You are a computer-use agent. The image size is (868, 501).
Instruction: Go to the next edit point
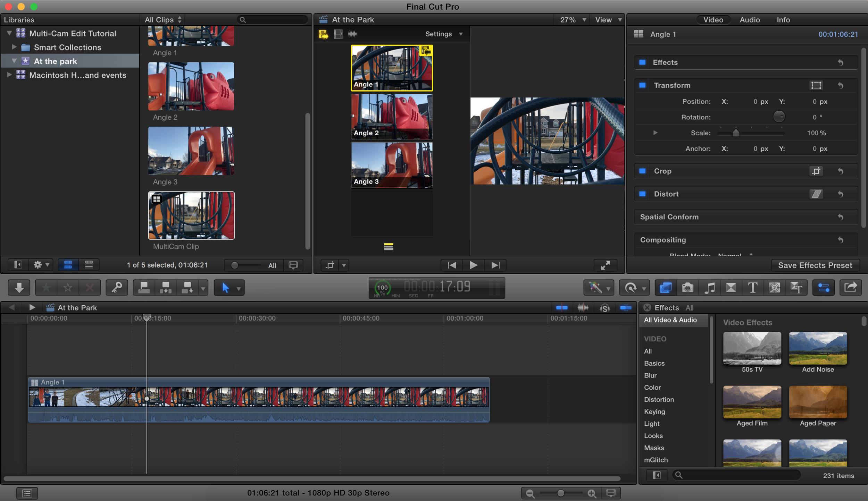click(x=495, y=265)
